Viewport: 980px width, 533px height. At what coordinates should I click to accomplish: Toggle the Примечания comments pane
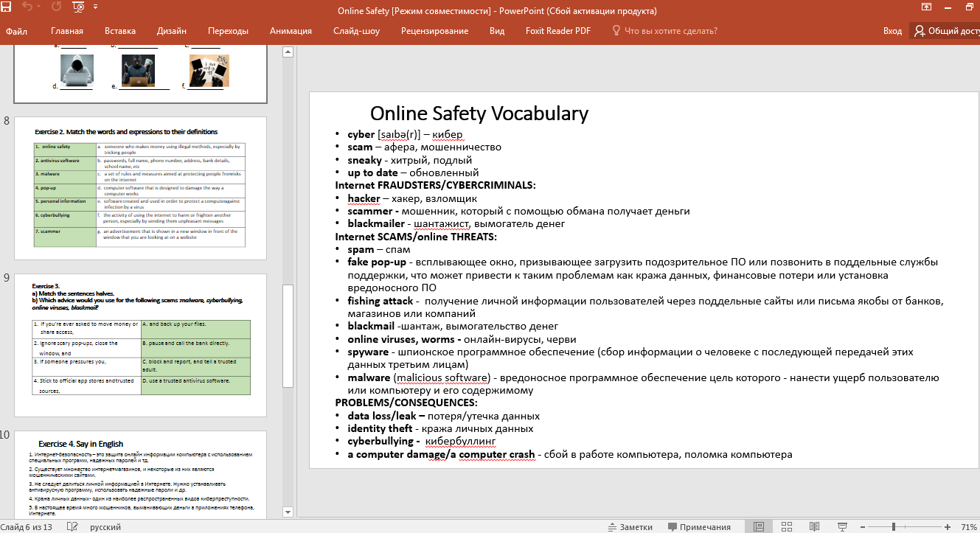point(699,526)
